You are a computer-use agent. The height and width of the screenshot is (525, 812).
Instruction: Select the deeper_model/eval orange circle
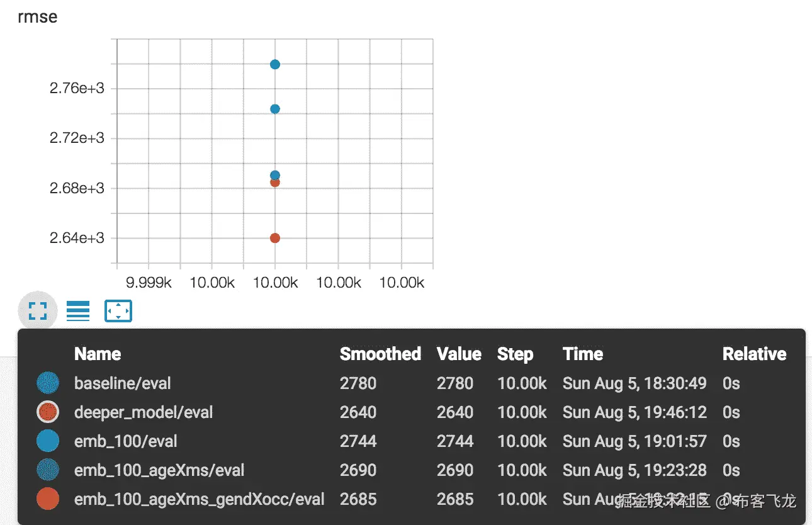48,412
